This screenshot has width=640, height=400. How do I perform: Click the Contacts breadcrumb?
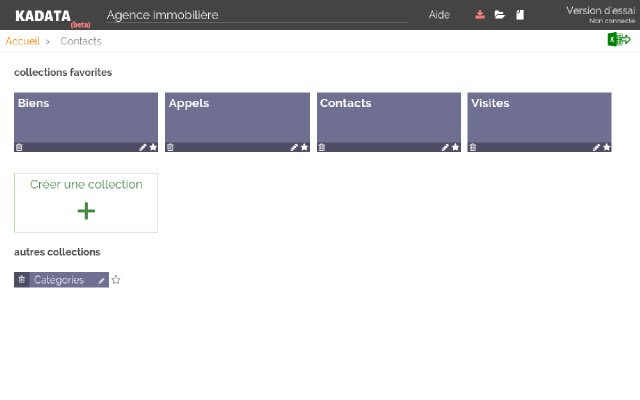(x=81, y=41)
